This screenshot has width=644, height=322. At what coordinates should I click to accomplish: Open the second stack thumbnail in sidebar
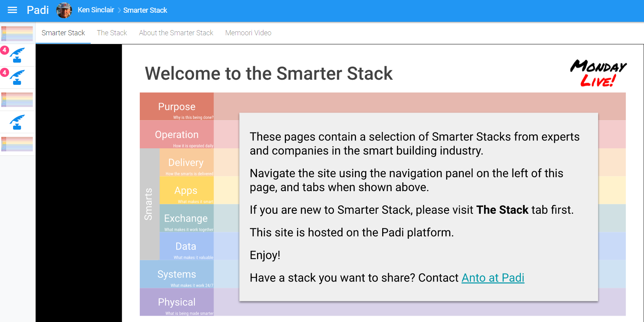click(17, 100)
